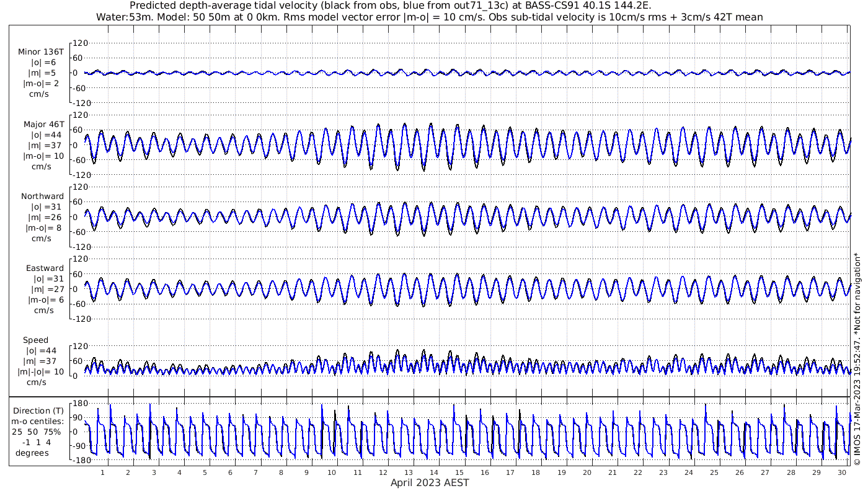
Task: Click the subtitle line starting 'Water:53m. Model:'
Action: tap(430, 17)
